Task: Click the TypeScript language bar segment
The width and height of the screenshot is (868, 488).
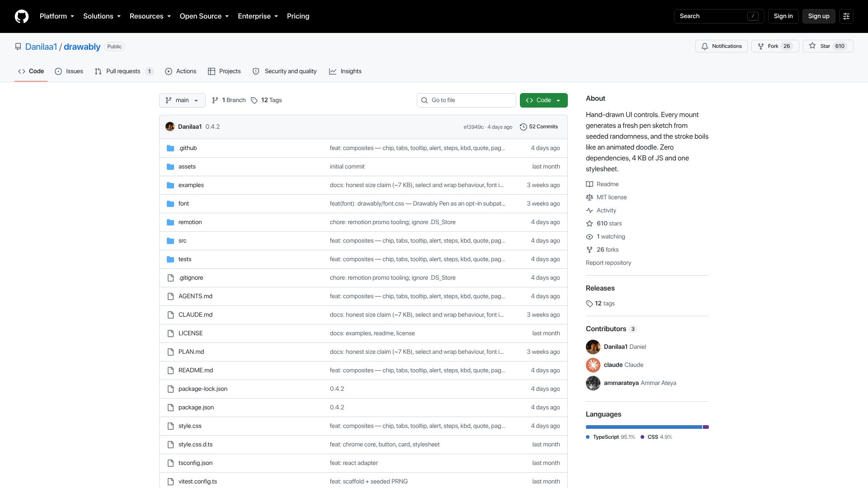Action: pyautogui.click(x=644, y=427)
